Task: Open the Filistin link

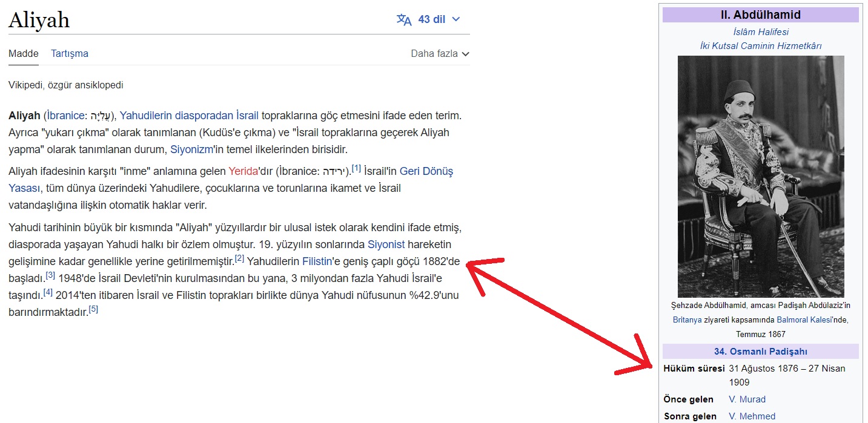Action: [318, 261]
